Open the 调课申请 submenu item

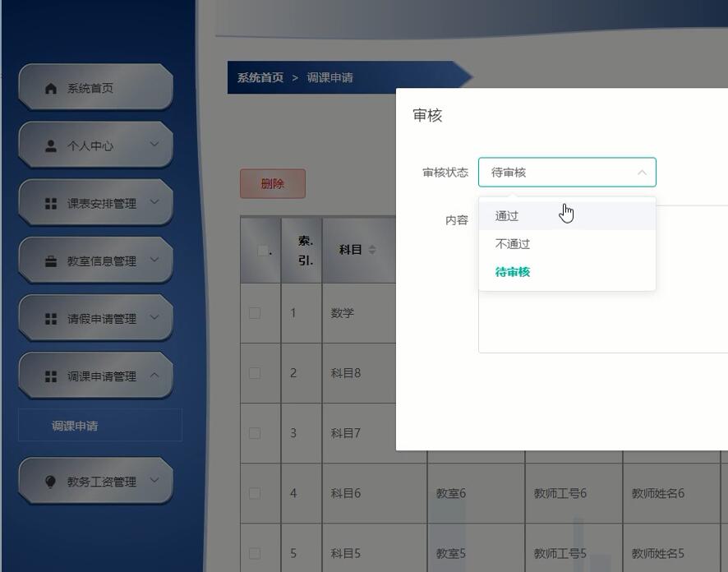[x=99, y=425]
